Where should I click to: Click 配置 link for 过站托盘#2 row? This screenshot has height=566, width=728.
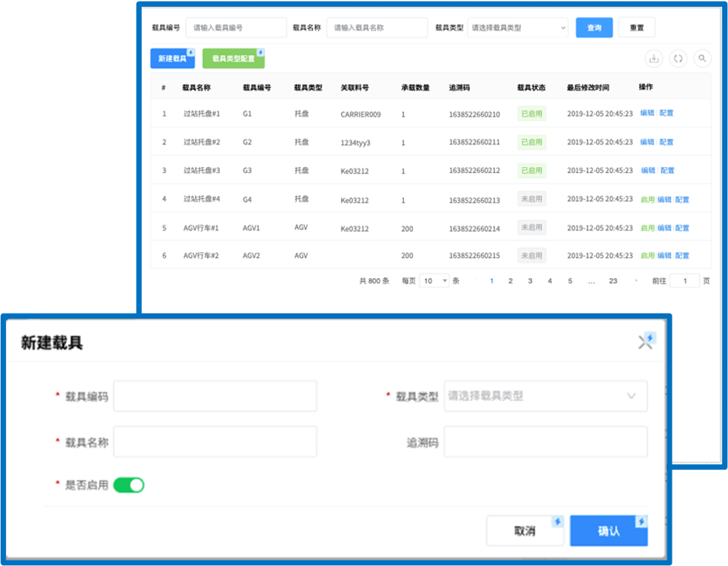667,143
